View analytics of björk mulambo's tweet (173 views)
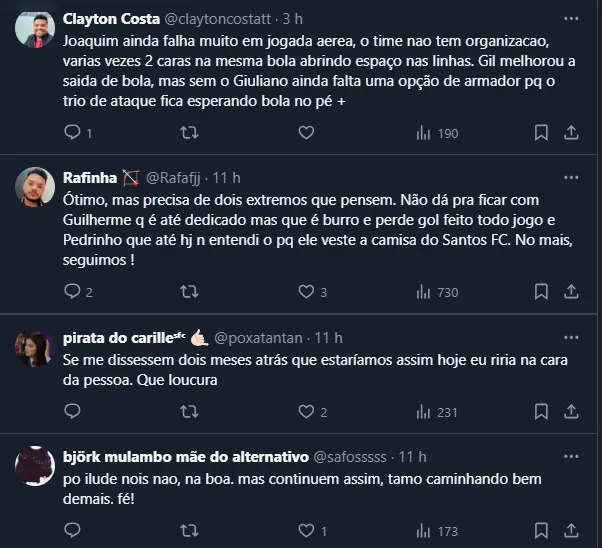 point(423,530)
